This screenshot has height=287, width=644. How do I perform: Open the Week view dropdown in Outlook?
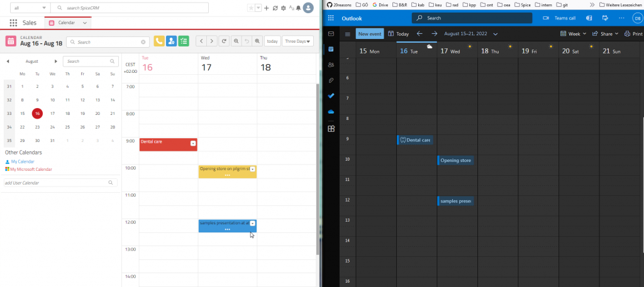[x=574, y=34]
